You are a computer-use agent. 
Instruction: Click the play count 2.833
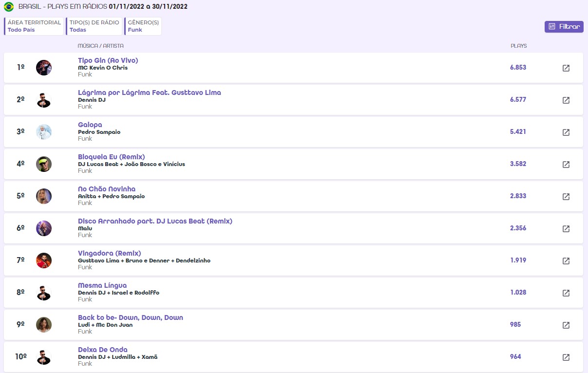coord(518,196)
